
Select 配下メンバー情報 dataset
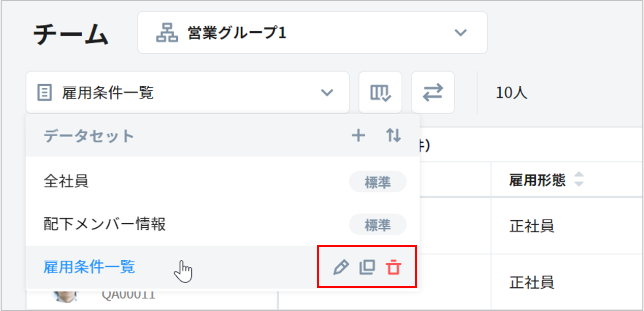tap(105, 224)
